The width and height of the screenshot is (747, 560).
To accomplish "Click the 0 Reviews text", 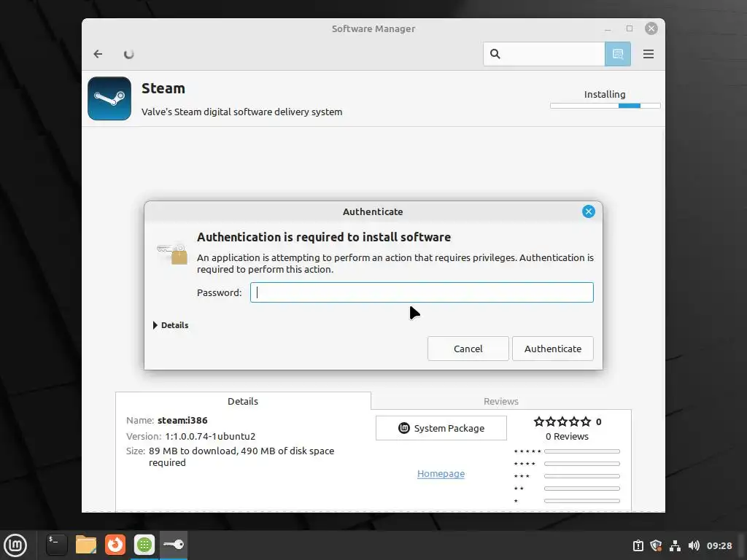I will click(567, 436).
